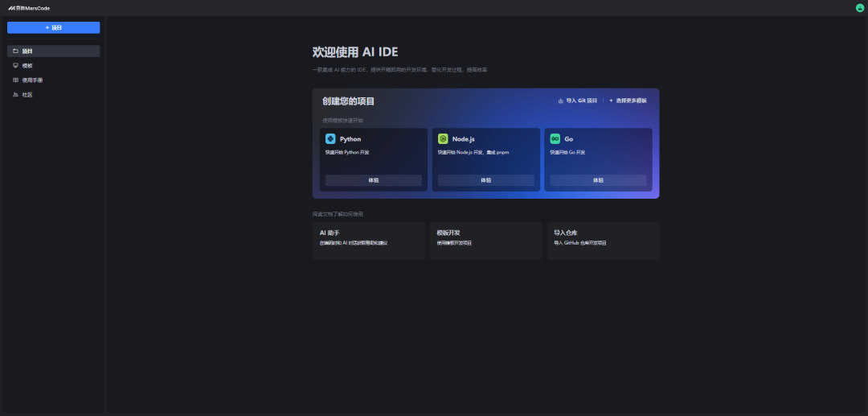Viewport: 868px width, 416px height.
Task: Click the '创建您的项目' heading
Action: [349, 101]
